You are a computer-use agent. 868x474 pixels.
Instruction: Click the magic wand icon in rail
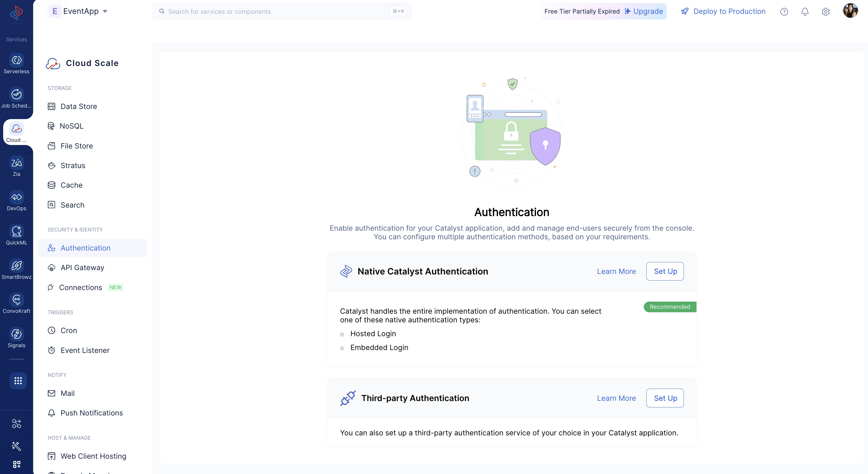coord(16,446)
